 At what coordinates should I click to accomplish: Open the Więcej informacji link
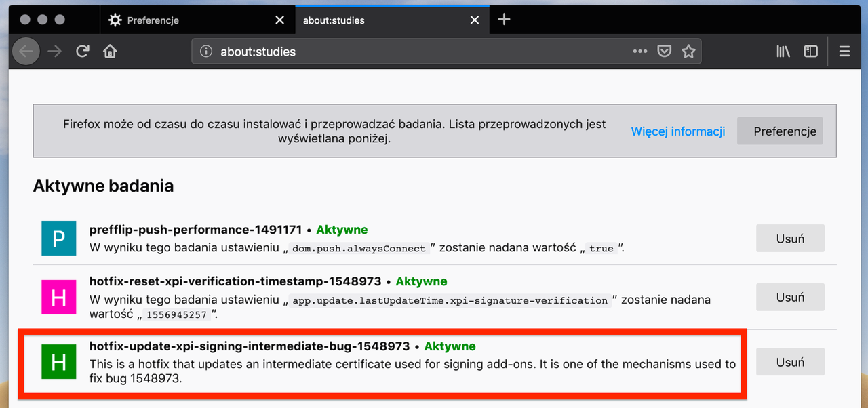[678, 131]
